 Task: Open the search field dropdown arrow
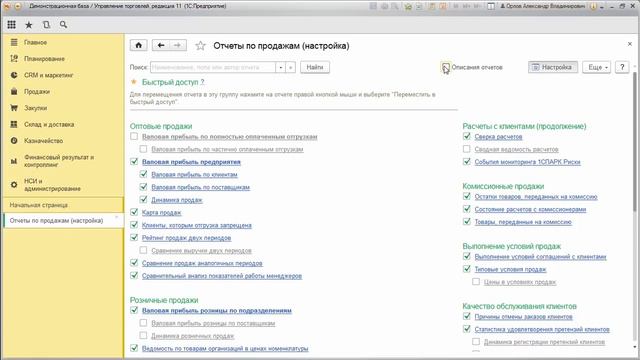[280, 67]
